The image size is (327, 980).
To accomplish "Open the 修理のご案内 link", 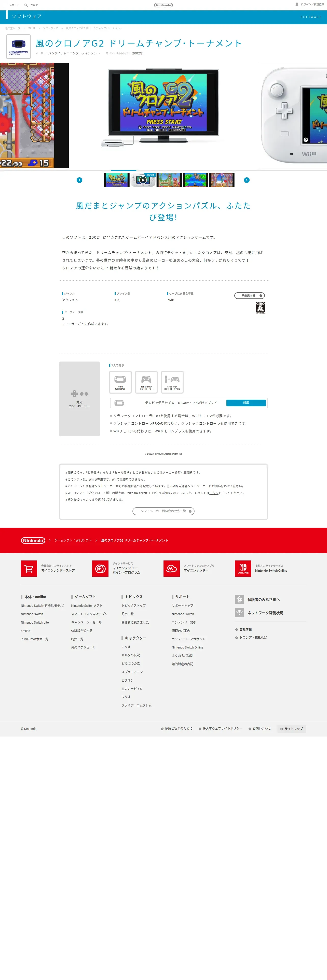I will tap(181, 631).
